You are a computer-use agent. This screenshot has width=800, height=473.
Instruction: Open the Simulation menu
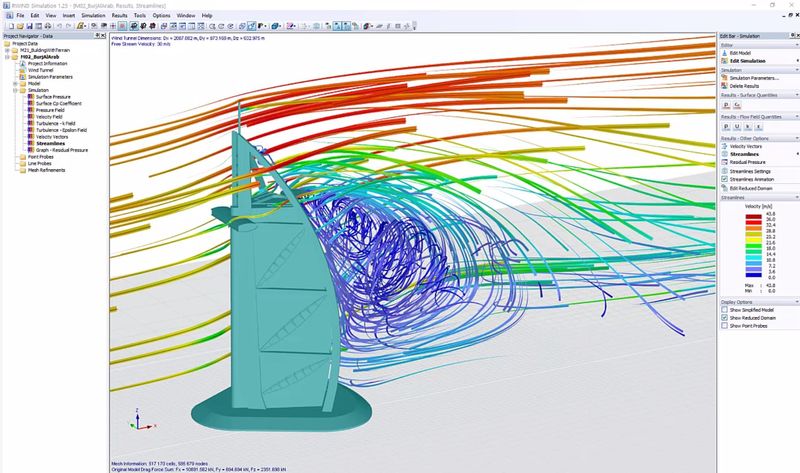[93, 16]
